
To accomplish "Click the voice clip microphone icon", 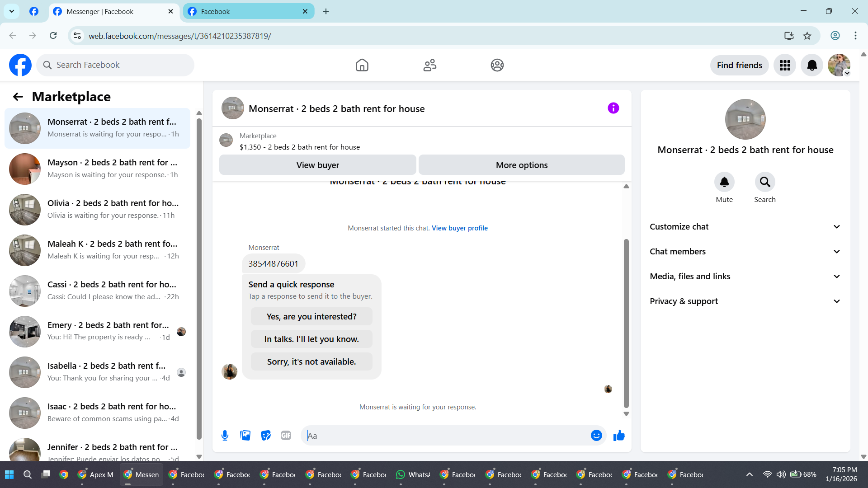I will (225, 436).
